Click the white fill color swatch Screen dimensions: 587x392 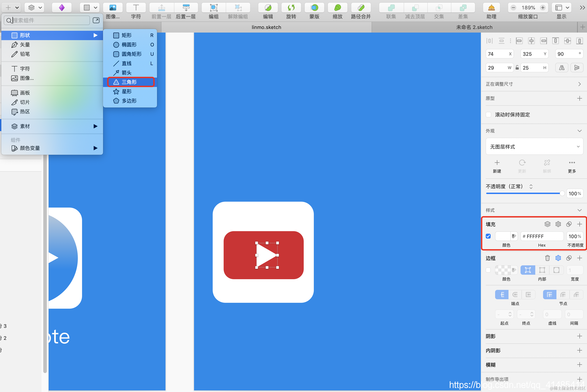tap(502, 236)
